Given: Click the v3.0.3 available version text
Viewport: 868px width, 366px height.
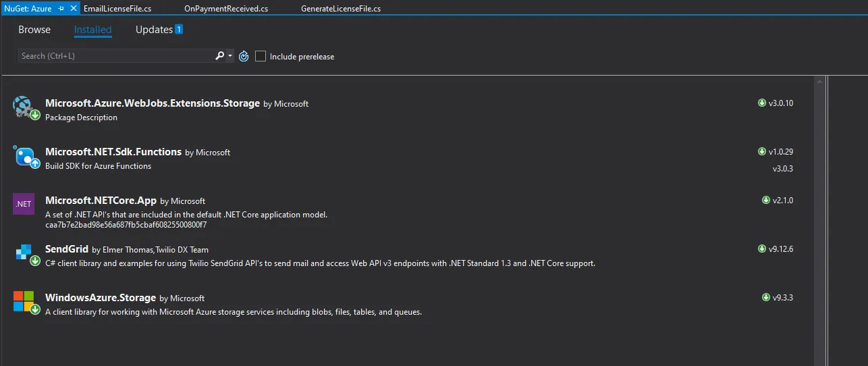Looking at the screenshot, I should (783, 169).
